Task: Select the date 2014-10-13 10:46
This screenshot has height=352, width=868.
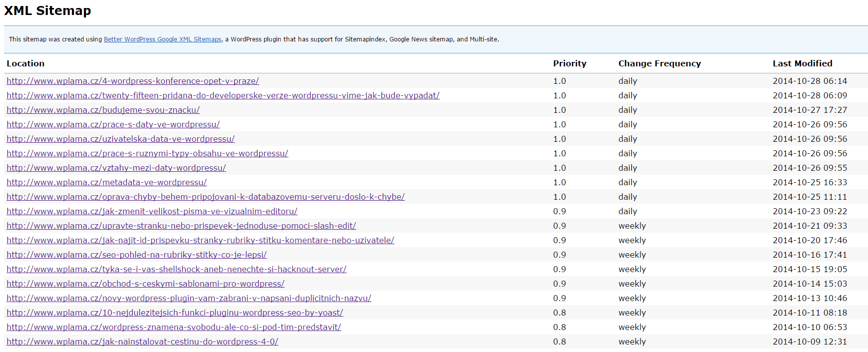Action: pos(810,298)
